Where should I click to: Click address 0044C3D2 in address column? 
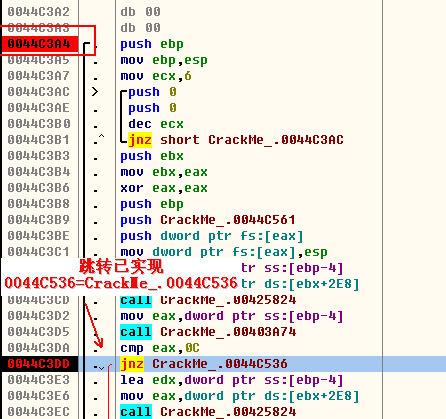click(x=39, y=316)
